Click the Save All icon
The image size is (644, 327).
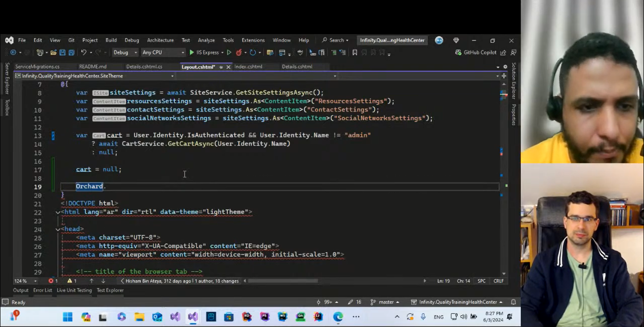click(71, 53)
